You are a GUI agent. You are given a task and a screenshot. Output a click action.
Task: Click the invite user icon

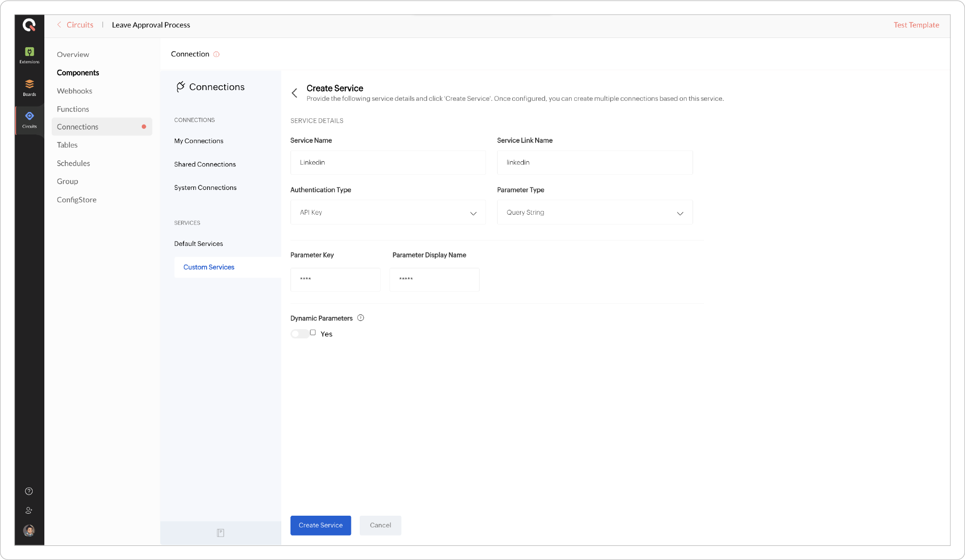click(29, 510)
